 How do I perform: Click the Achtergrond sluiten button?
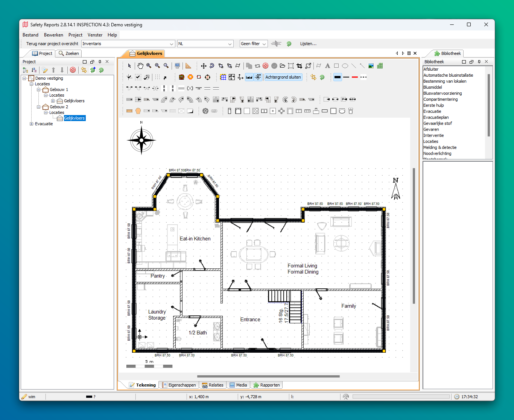(x=283, y=77)
